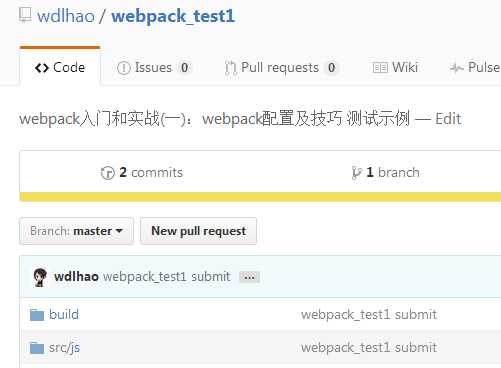Switch to the Issues tab
The image size is (501, 368).
pyautogui.click(x=154, y=68)
